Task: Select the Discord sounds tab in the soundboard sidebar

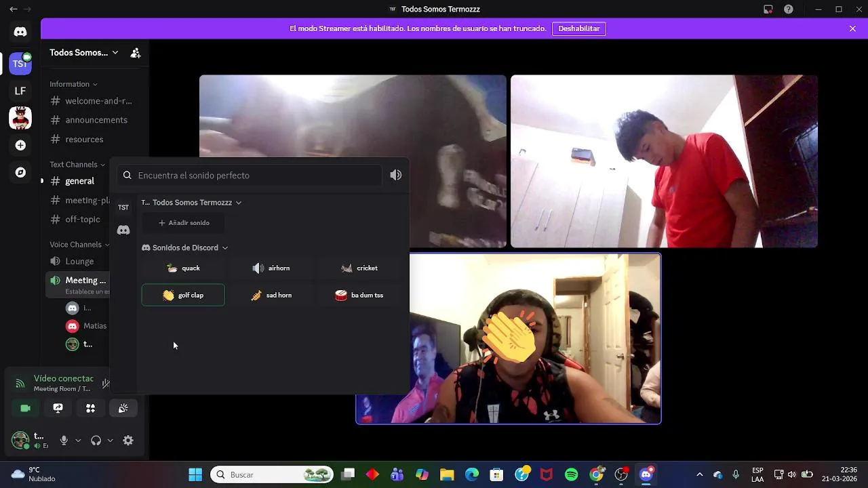Action: 123,230
